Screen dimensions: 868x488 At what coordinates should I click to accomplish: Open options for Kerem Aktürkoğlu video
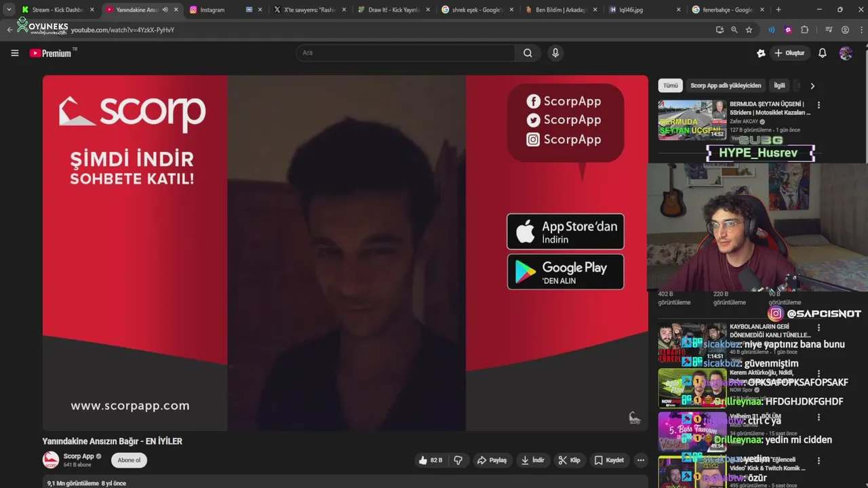(x=818, y=373)
